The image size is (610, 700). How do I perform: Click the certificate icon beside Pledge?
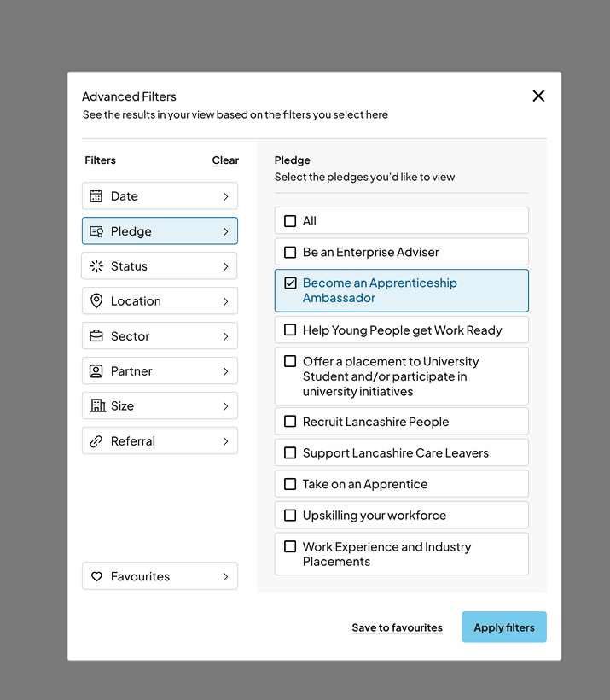coord(96,231)
